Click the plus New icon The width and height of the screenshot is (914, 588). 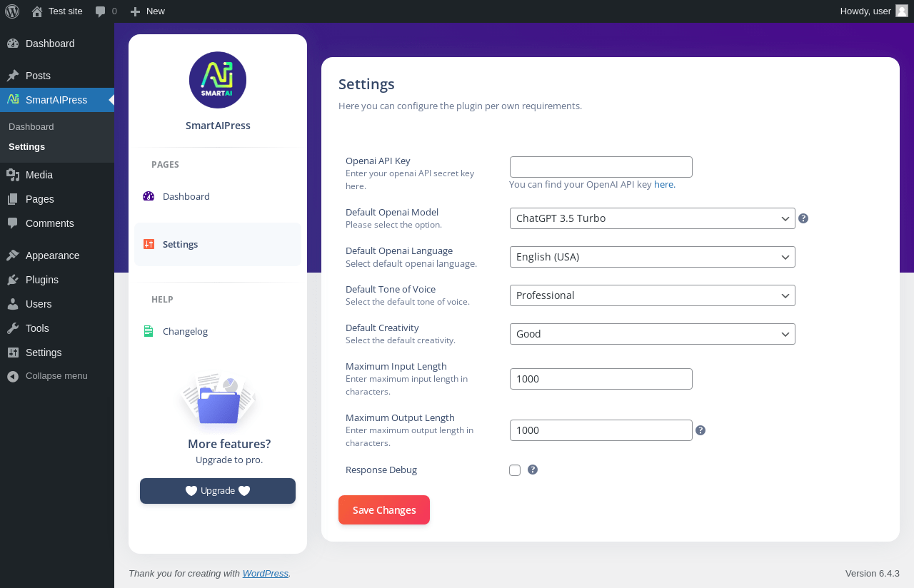point(135,11)
